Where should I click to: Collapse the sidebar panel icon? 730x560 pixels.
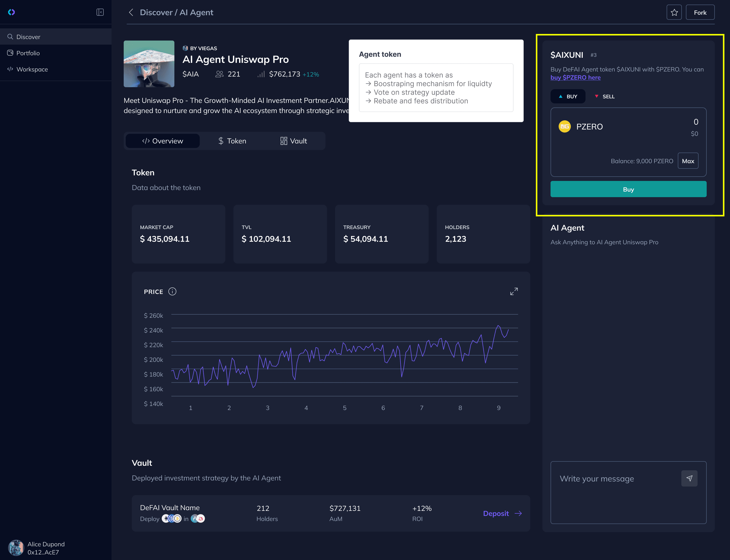(100, 12)
